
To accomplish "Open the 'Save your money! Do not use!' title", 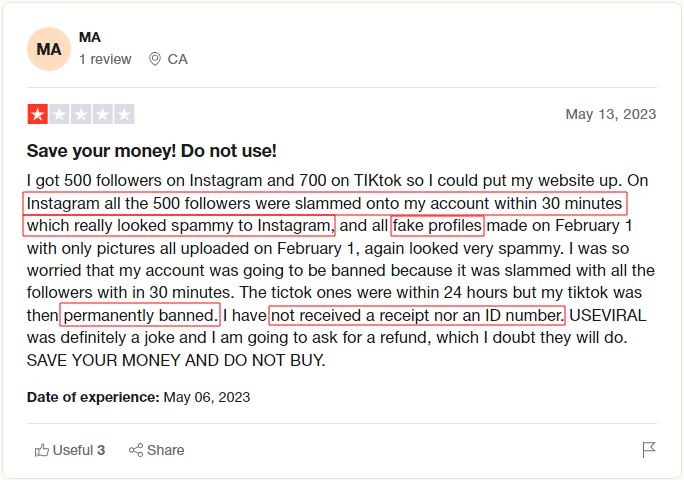I will (151, 151).
